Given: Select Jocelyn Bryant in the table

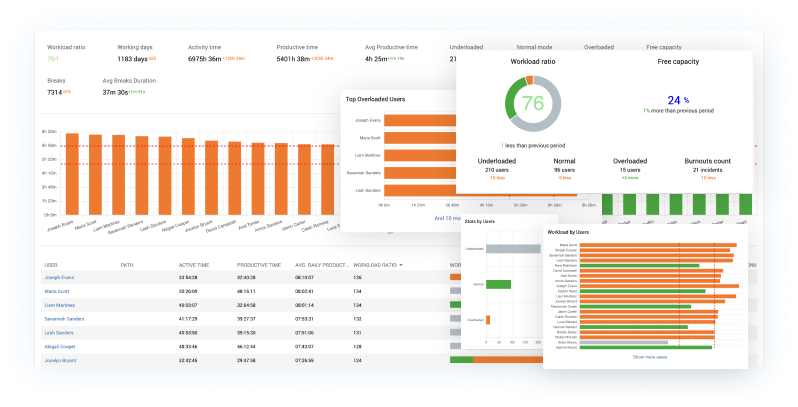Looking at the screenshot, I should [62, 359].
